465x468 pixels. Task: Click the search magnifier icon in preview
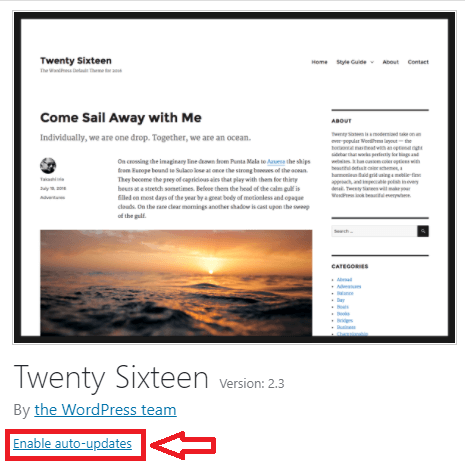423,231
